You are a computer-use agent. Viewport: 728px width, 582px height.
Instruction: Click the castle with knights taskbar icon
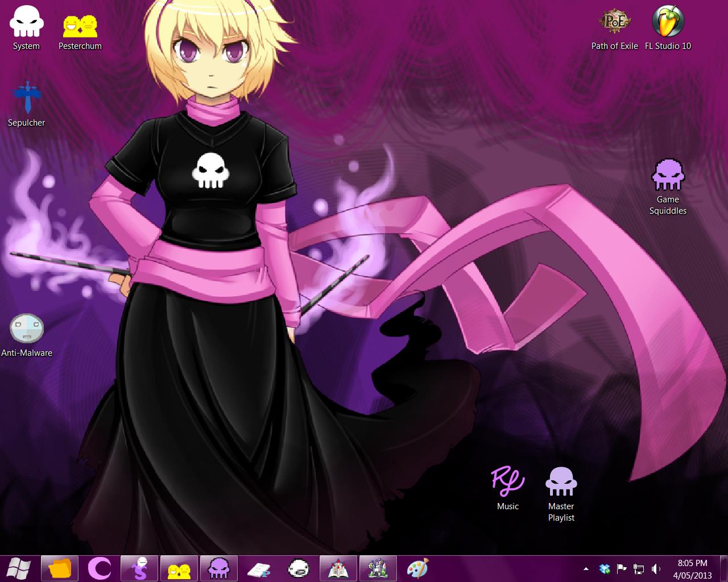click(378, 568)
